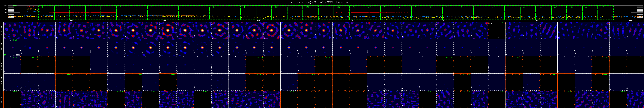The image size is (644, 108).
Task: Click the 22:42 time axis label
Action: tap(444, 21)
